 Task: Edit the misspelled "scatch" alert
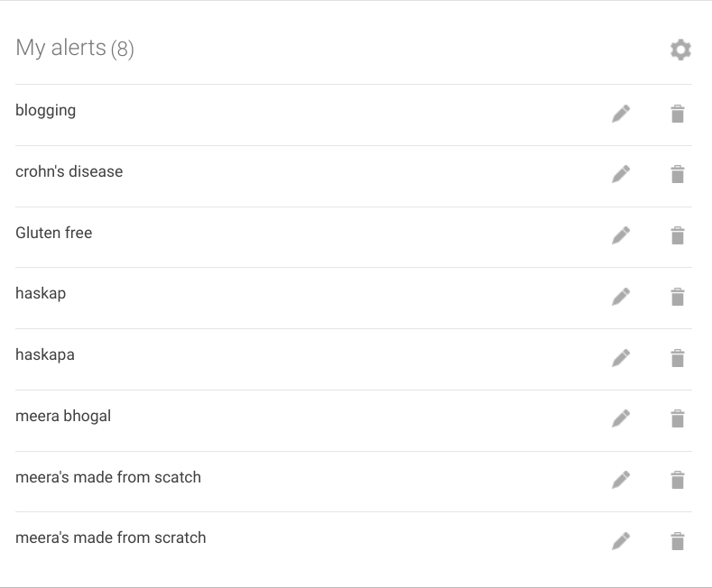click(x=621, y=480)
